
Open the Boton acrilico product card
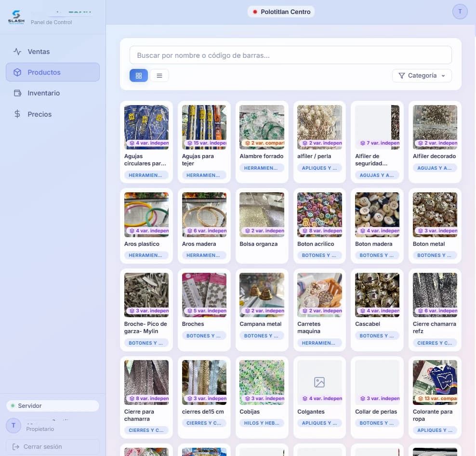[319, 226]
